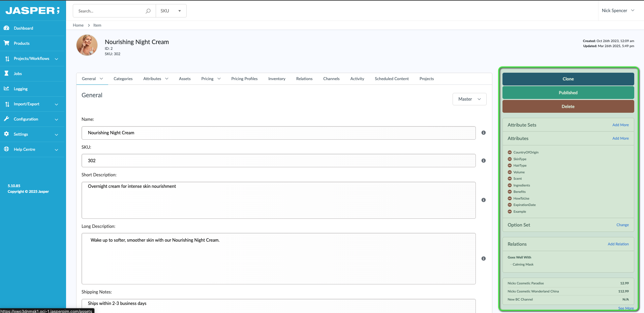
Task: Remove the ExpirationDate attribute
Action: (510, 205)
